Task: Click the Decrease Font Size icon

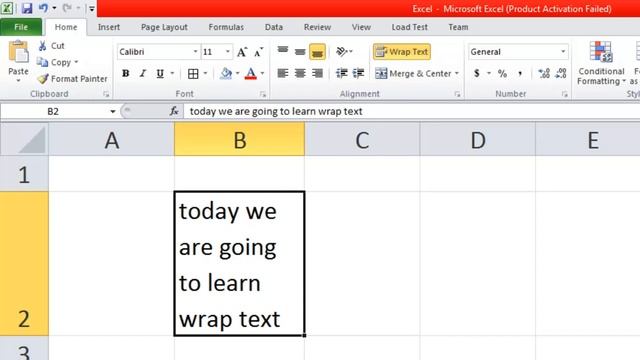Action: point(259,52)
